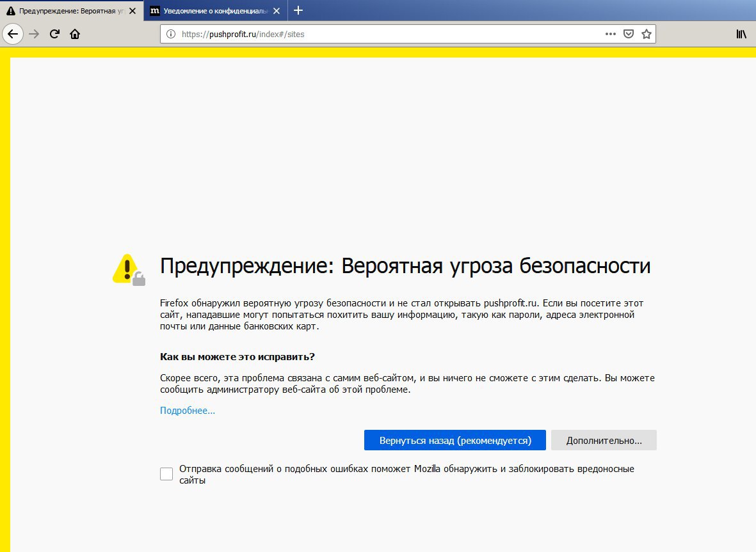Switch to the Предупреждение: Вероятная угроза tab
The image size is (756, 552).
pos(72,11)
